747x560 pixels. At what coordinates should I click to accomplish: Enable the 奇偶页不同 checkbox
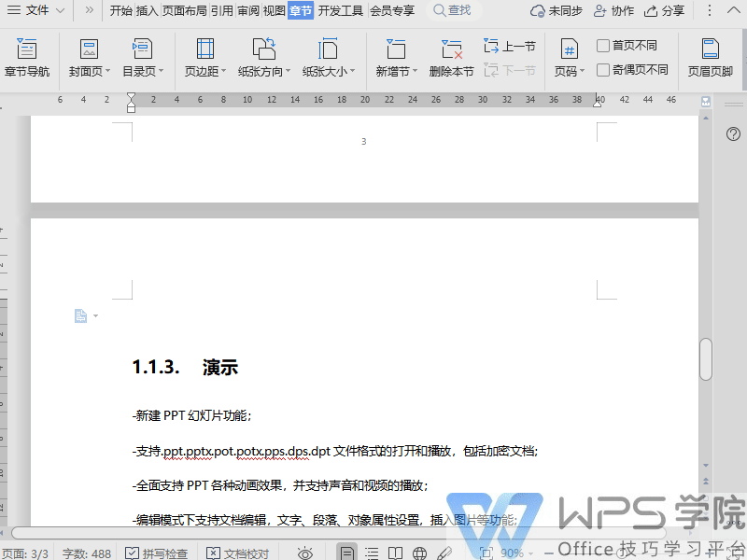coord(603,70)
